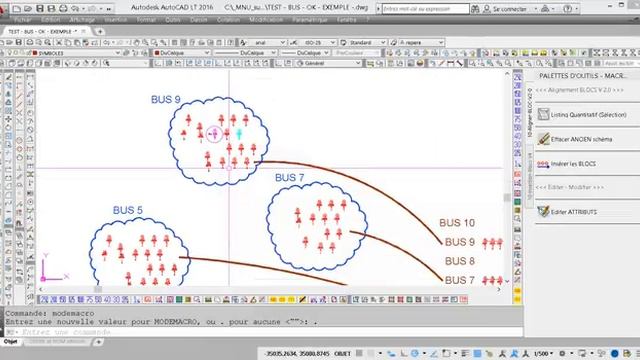The image size is (640, 360).
Task: Open the Fichier menu
Action: coord(22,20)
